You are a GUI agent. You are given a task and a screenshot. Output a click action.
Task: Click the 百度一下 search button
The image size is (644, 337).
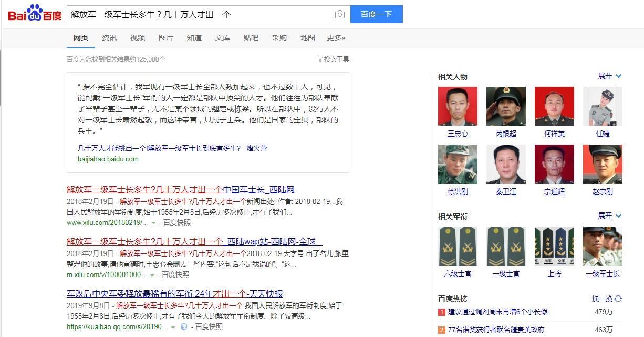377,14
